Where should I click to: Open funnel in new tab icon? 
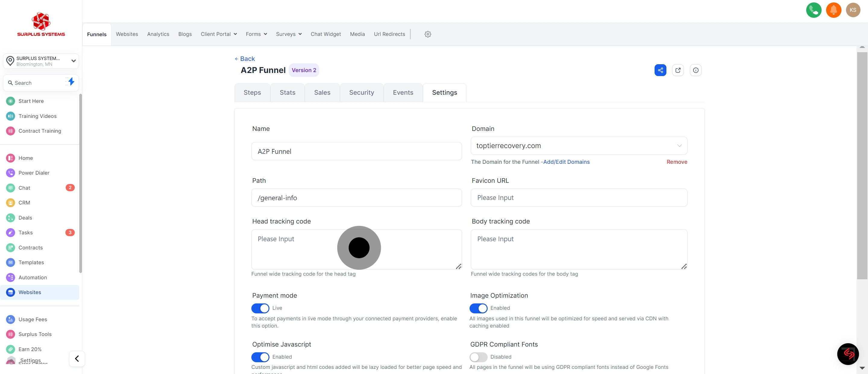pos(678,70)
